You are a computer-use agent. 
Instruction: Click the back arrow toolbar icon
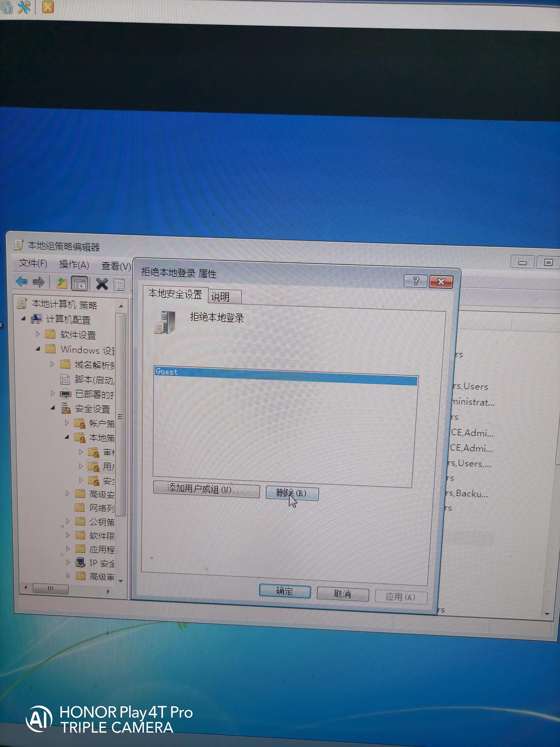click(x=22, y=281)
